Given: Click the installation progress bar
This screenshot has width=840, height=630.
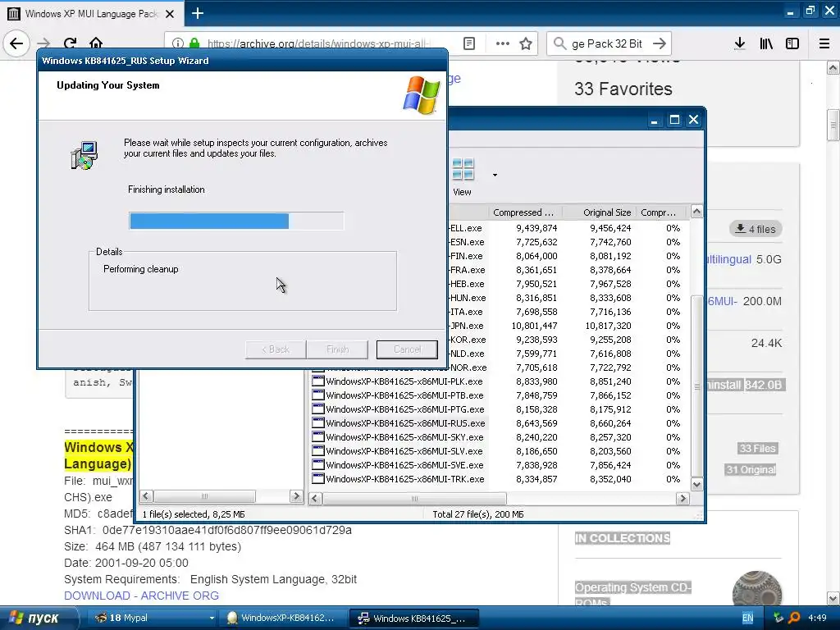Looking at the screenshot, I should (x=236, y=221).
